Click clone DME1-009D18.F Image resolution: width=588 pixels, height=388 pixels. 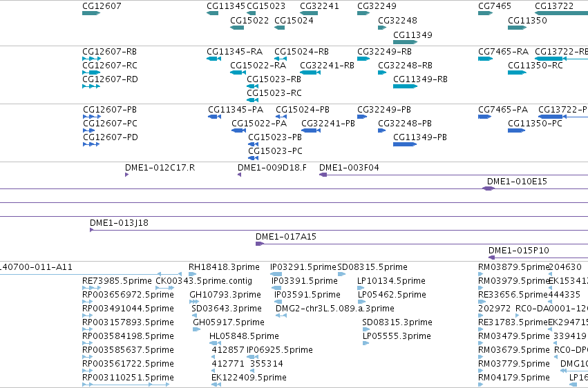pyautogui.click(x=239, y=175)
